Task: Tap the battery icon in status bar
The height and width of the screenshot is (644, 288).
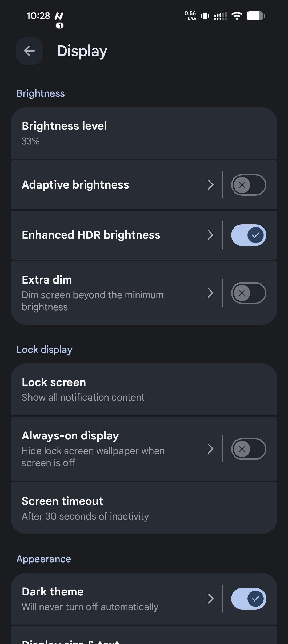Action: point(255,16)
